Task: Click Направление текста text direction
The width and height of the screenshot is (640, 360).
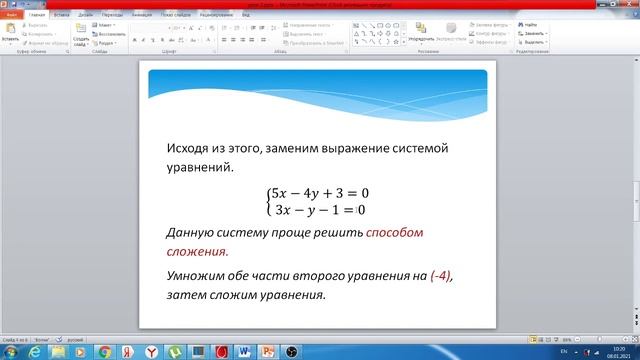Action: (308, 25)
